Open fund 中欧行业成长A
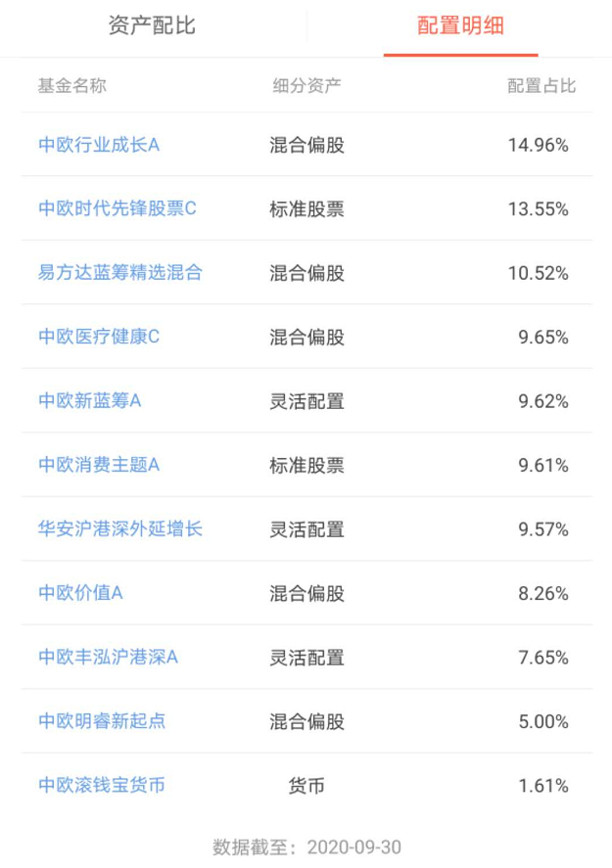 click(99, 145)
